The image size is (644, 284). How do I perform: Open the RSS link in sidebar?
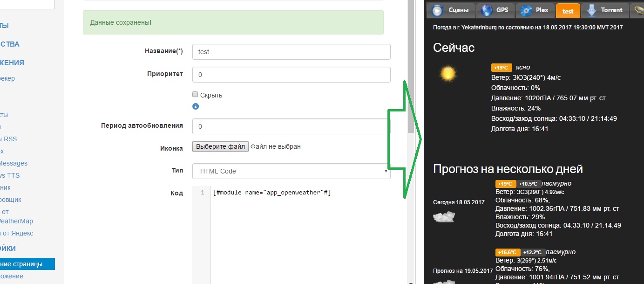[8, 139]
